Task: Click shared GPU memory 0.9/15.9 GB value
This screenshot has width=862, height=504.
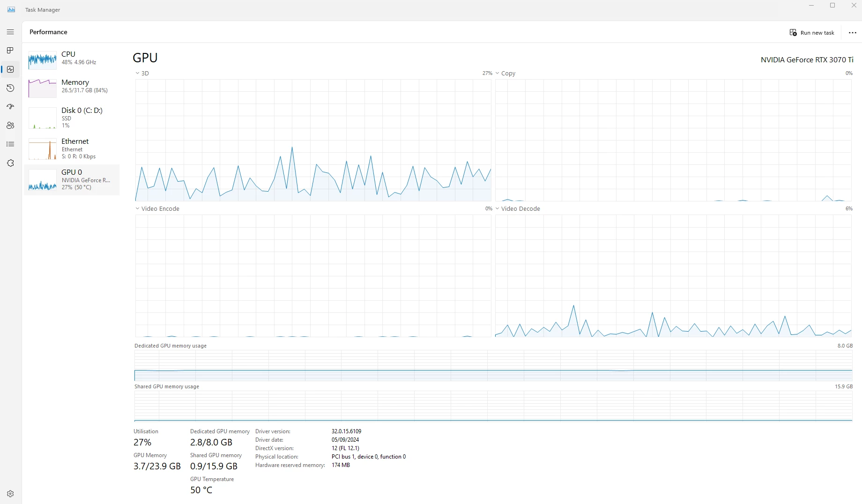Action: click(x=214, y=466)
